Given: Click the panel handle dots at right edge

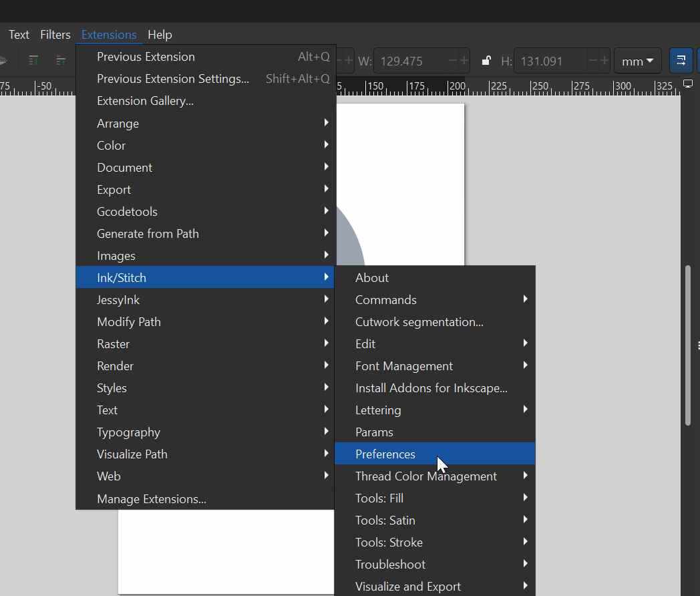Looking at the screenshot, I should click(x=698, y=345).
